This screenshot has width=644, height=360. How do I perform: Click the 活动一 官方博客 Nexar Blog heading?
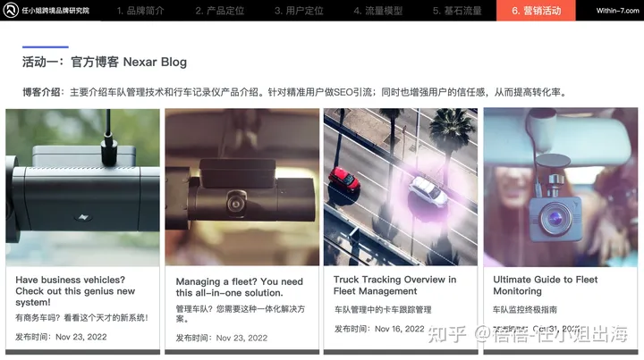[105, 62]
